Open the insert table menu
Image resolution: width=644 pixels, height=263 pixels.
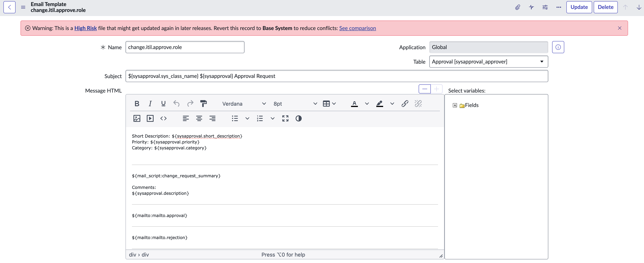329,104
